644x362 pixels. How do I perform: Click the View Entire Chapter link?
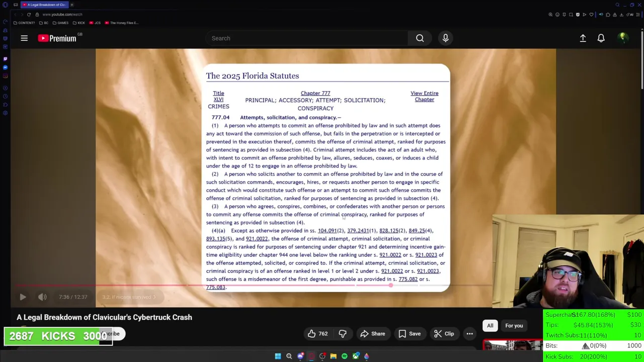click(x=424, y=96)
